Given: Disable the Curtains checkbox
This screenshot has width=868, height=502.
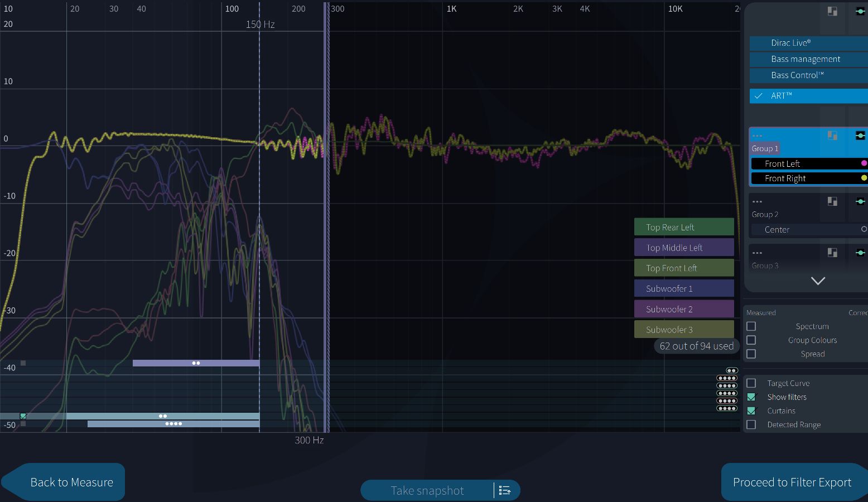Looking at the screenshot, I should click(x=751, y=411).
